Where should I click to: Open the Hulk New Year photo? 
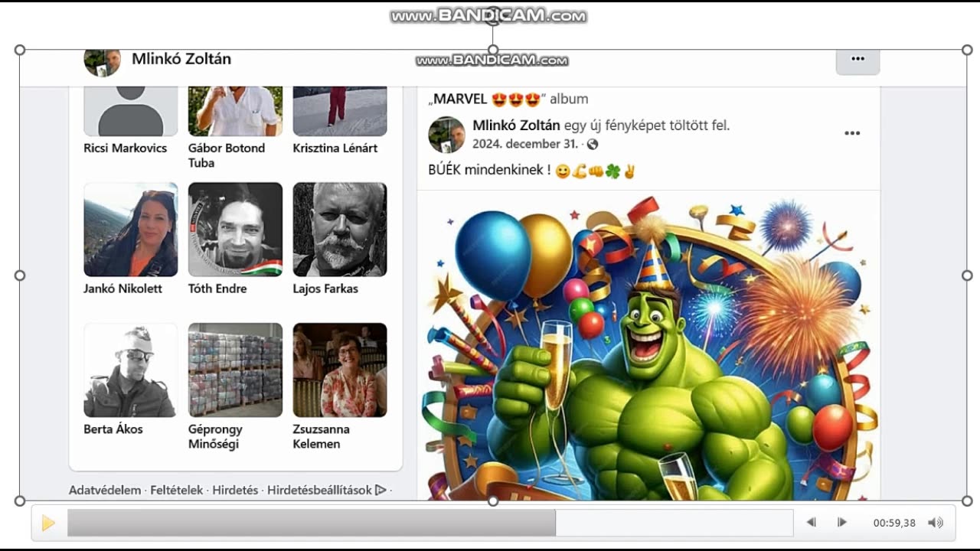(x=648, y=346)
